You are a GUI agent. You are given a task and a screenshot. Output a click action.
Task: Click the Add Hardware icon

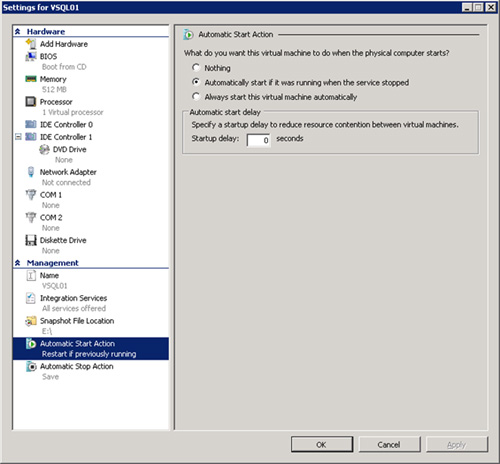(31, 44)
